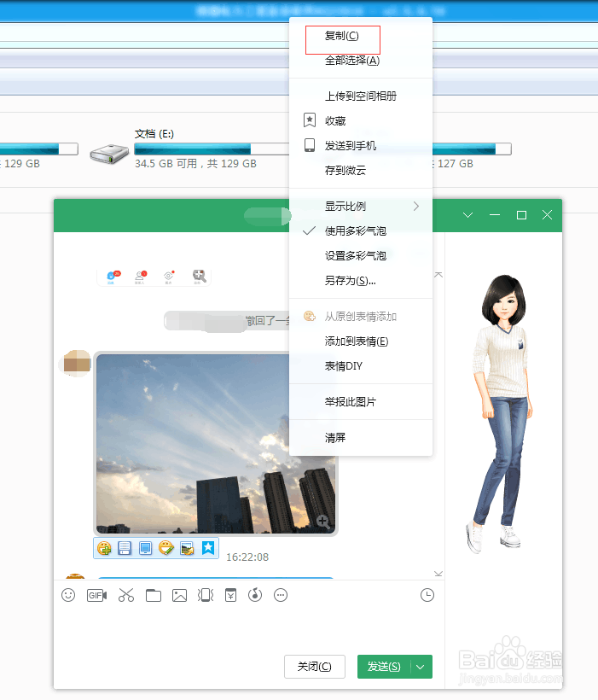
Task: Forward the photo with the picture-arrow icon
Action: 188,548
